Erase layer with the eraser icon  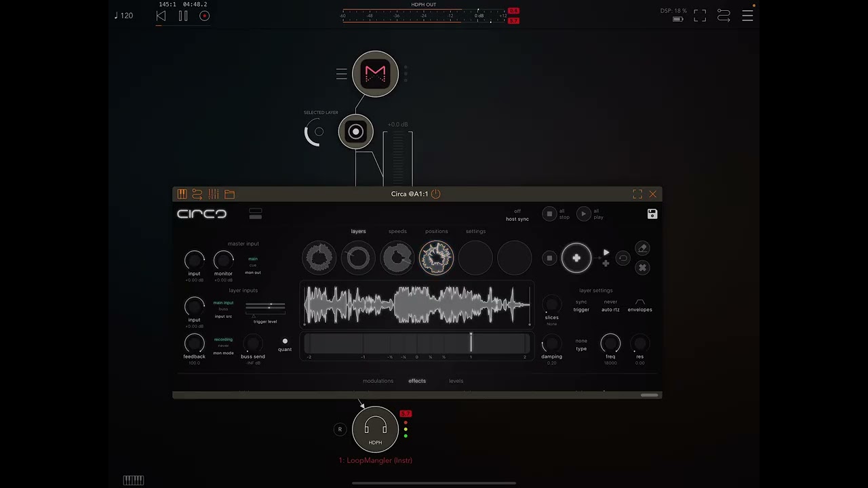[643, 249]
